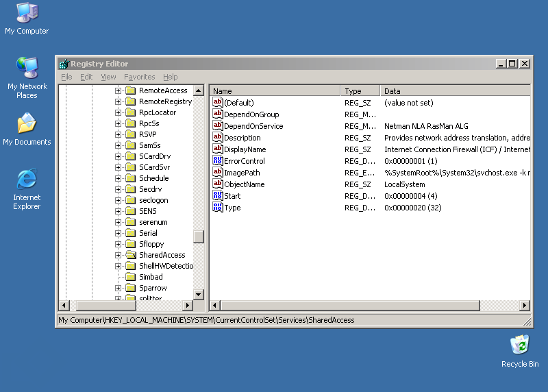Click the Registry Editor title bar icon
Image resolution: width=548 pixels, height=392 pixels.
coord(64,64)
